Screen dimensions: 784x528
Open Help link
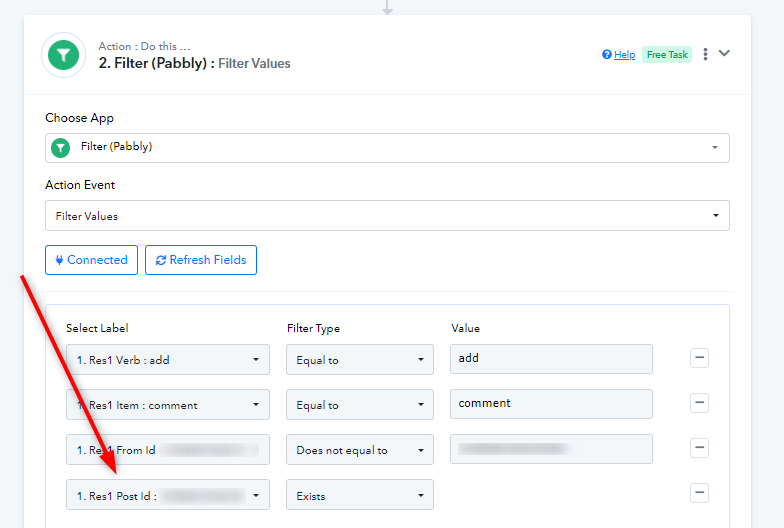tap(624, 54)
